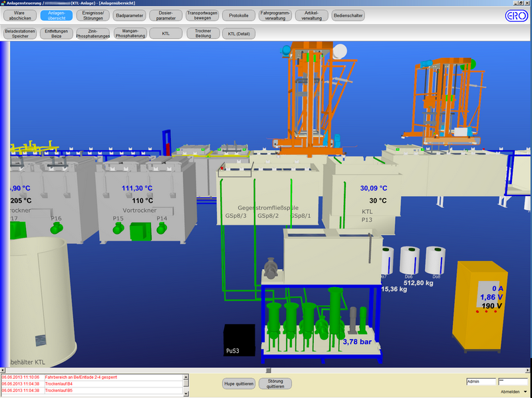Image resolution: width=532 pixels, height=398 pixels.
Task: Switch to the Zink-Phosphatierungen view
Action: click(92, 33)
